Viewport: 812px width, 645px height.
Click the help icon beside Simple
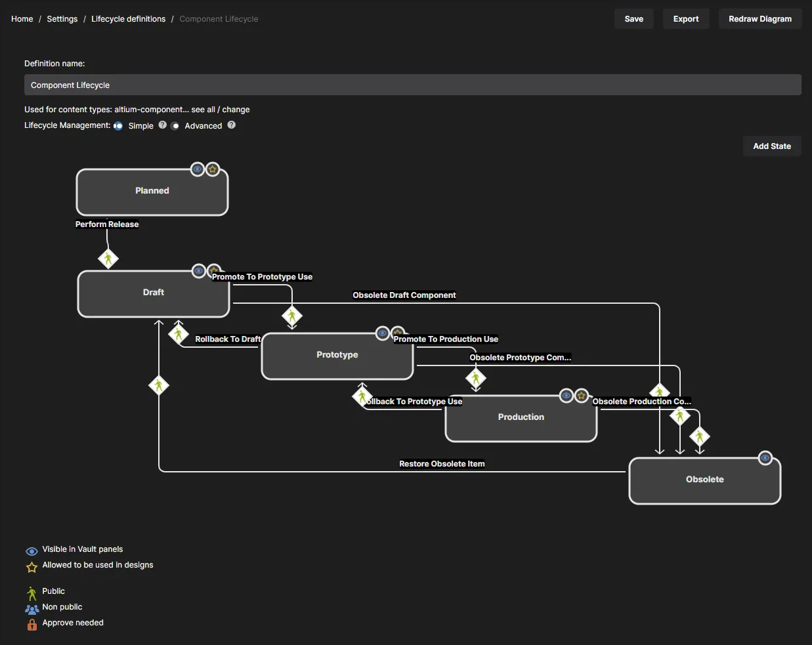pos(163,125)
